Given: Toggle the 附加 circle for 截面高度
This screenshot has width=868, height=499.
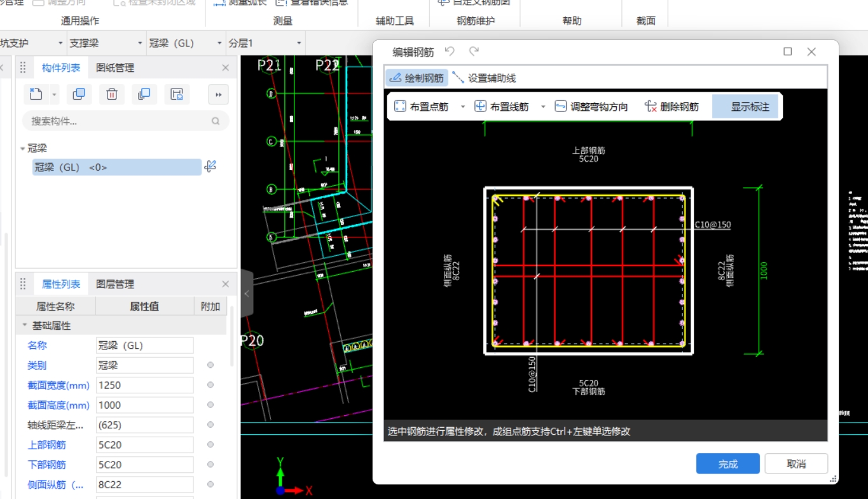Looking at the screenshot, I should click(x=210, y=405).
